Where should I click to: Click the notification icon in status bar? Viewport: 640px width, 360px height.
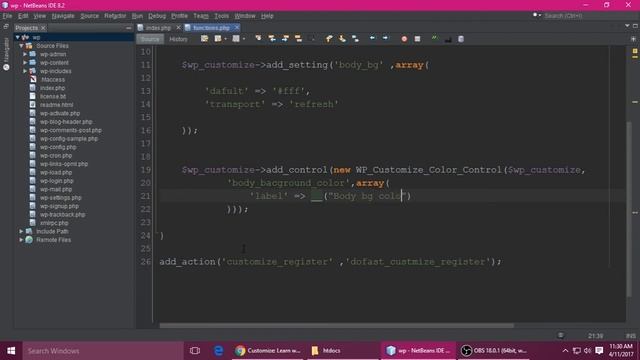(561, 335)
